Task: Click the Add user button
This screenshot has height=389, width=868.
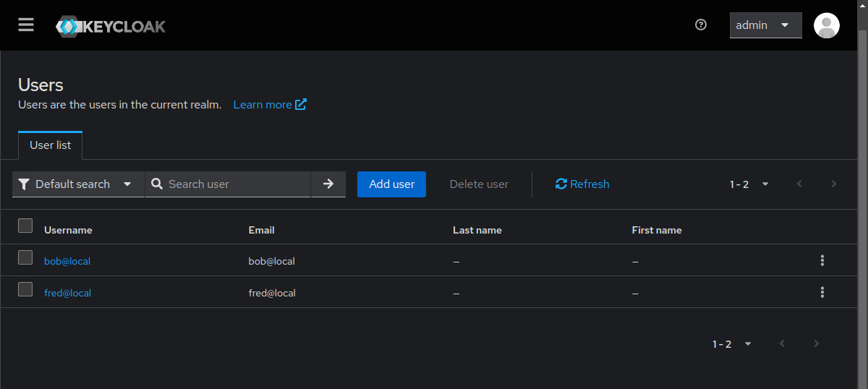Action: point(391,184)
